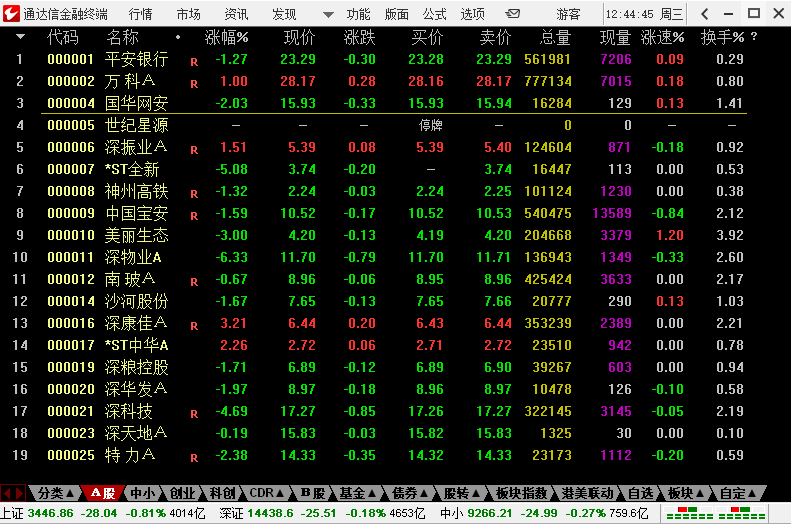Click the market status indicator bars
The image size is (791, 524).
pos(716,513)
